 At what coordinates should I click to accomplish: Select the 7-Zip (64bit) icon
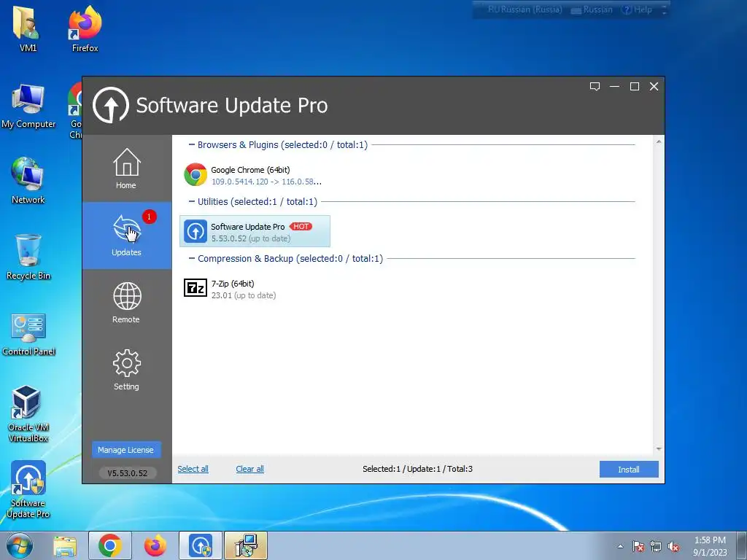click(x=196, y=288)
